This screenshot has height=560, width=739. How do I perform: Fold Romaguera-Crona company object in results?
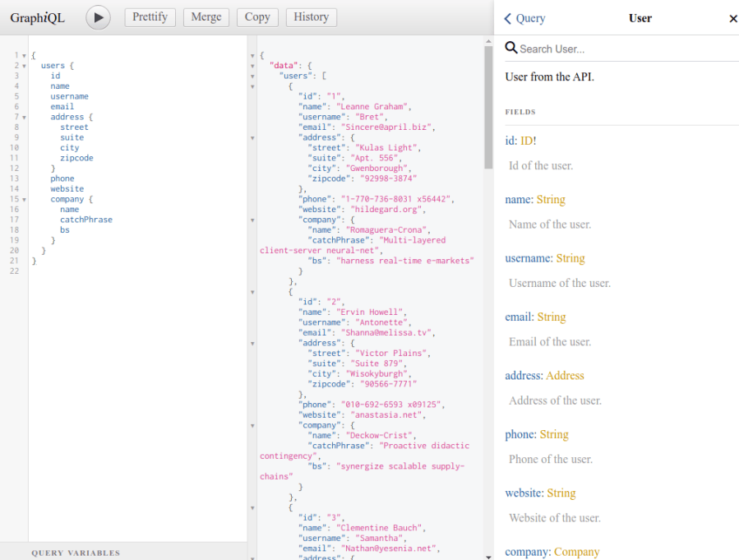(252, 220)
